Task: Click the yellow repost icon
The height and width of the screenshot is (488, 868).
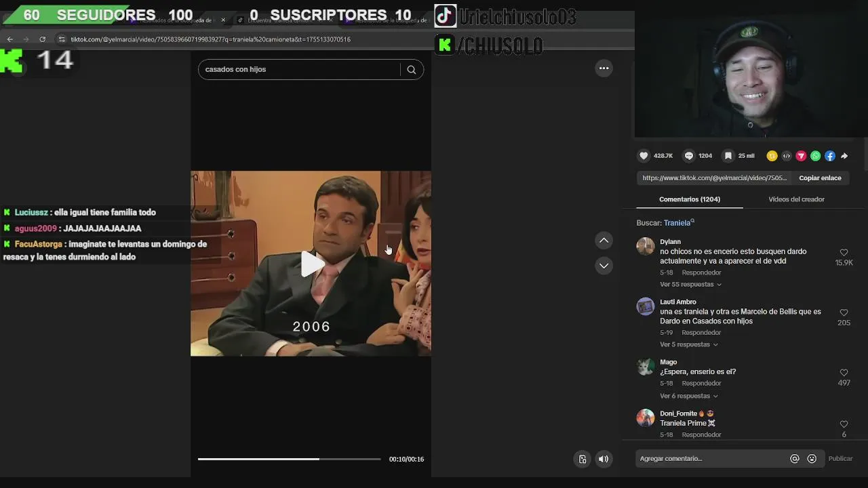Action: 772,156
